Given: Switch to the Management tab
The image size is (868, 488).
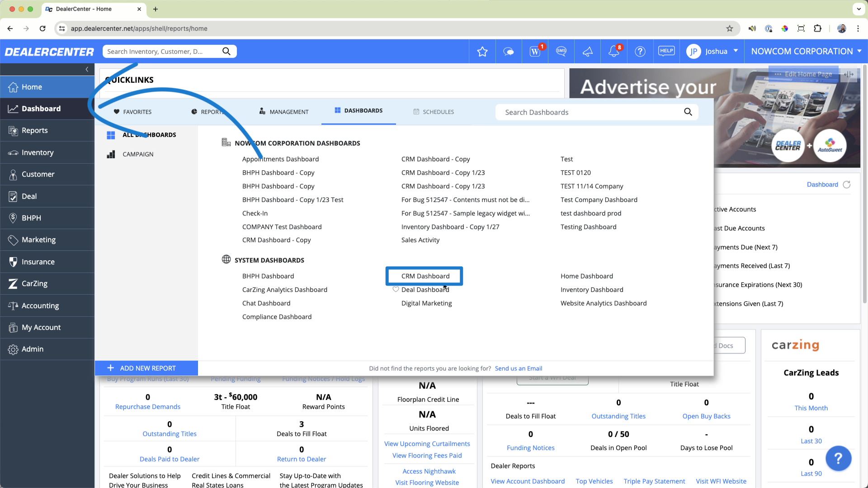Looking at the screenshot, I should tap(284, 112).
